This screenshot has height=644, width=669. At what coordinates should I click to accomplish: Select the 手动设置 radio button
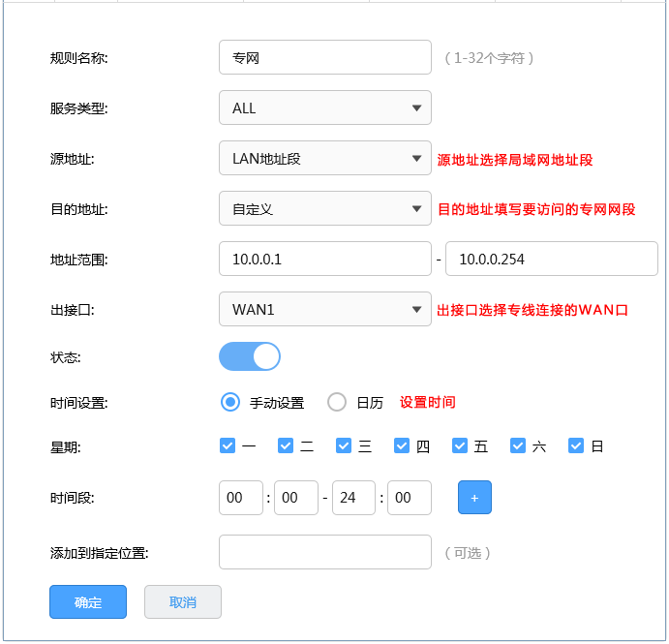click(230, 402)
